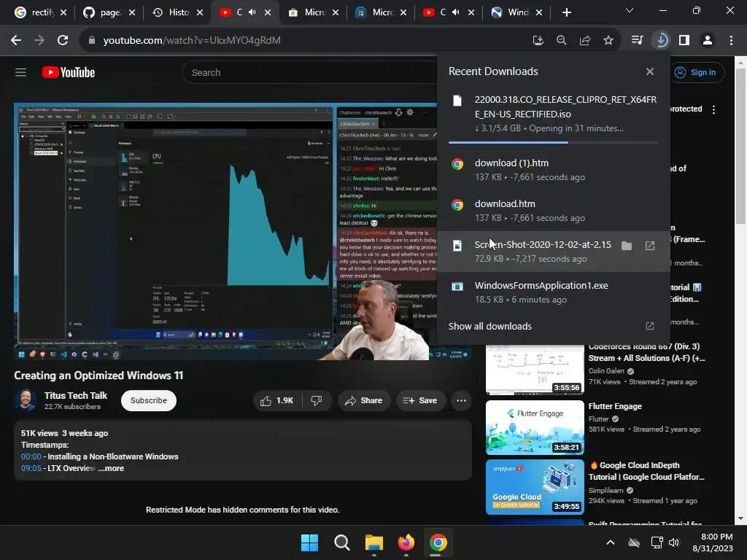Show hidden tray icons chevron
Image resolution: width=747 pixels, height=560 pixels.
click(x=611, y=542)
